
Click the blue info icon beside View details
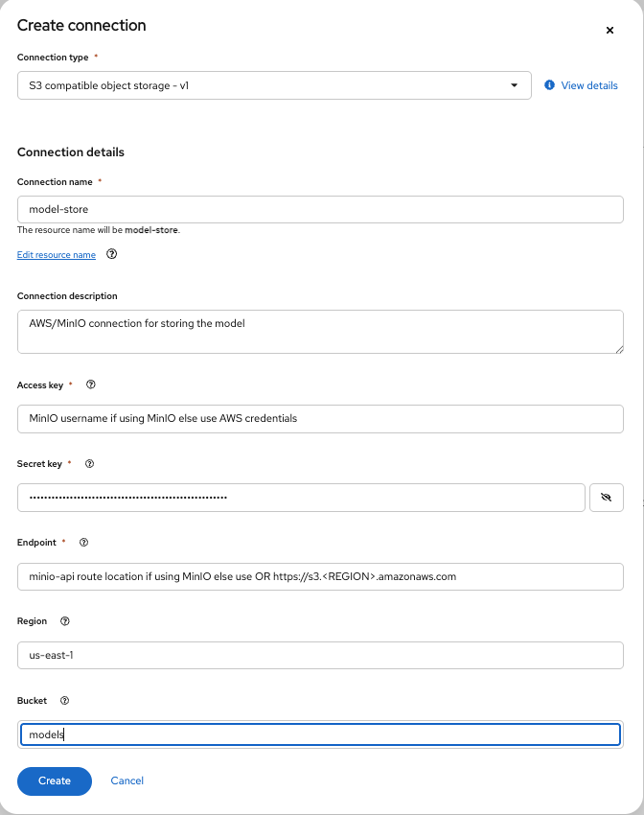[x=549, y=85]
